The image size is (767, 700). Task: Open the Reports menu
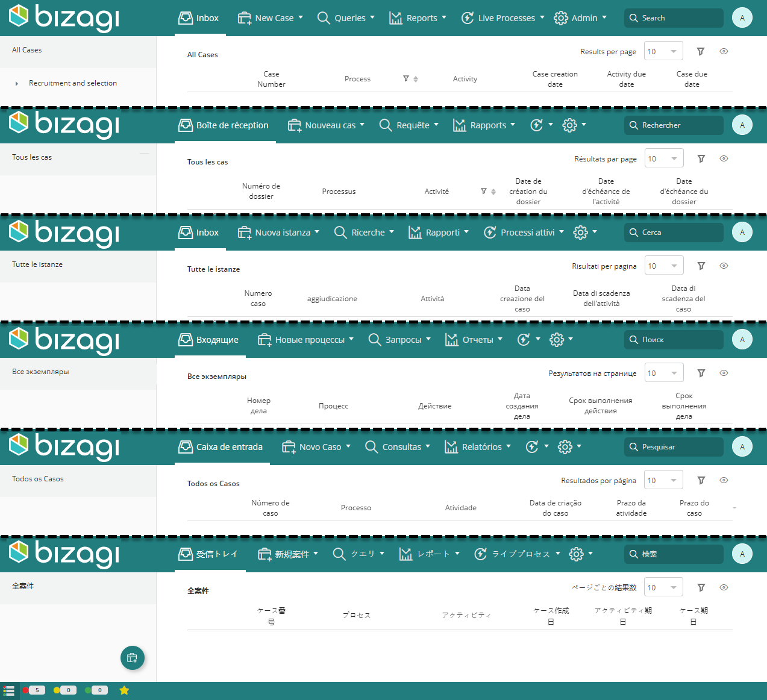point(418,18)
